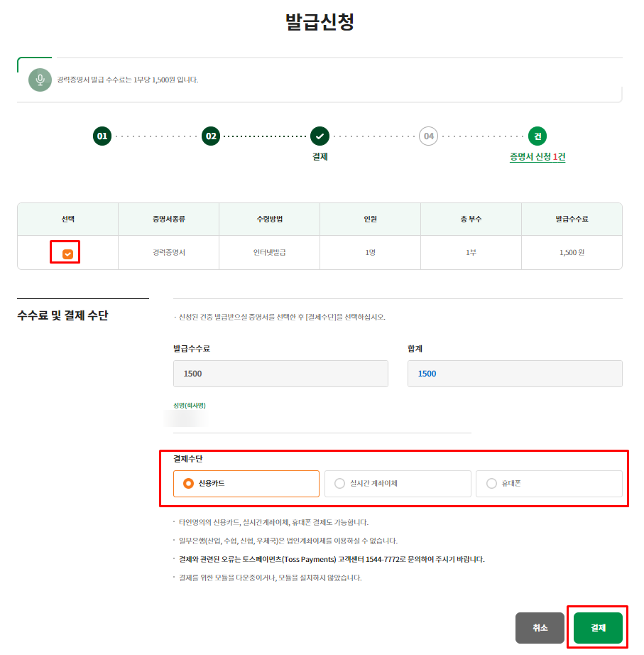Click the step 01 circle
Viewport: 644px width, 655px height.
(x=102, y=136)
